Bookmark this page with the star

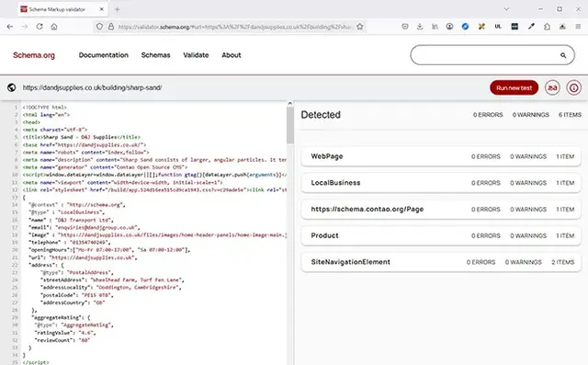pos(360,27)
